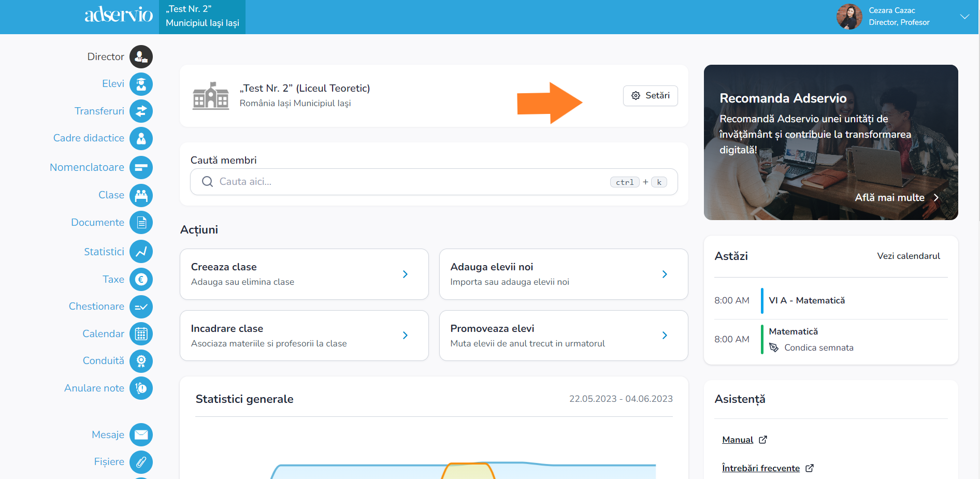980x479 pixels.
Task: Expand the user account dropdown arrow
Action: pyautogui.click(x=964, y=17)
